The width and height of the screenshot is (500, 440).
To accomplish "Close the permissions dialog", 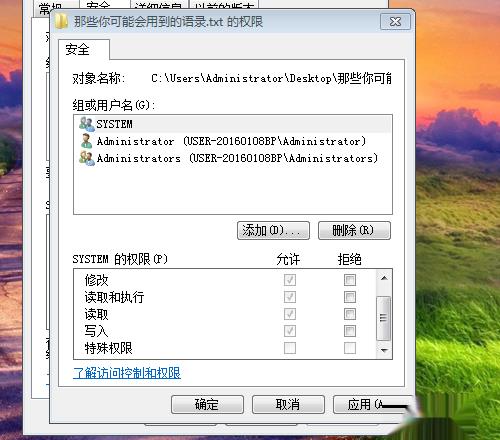I will pyautogui.click(x=395, y=22).
